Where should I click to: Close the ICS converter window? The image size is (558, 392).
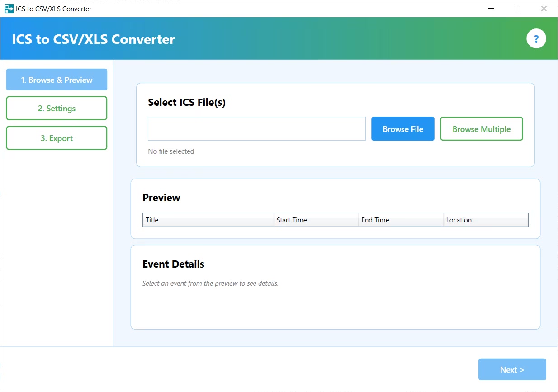(x=544, y=9)
